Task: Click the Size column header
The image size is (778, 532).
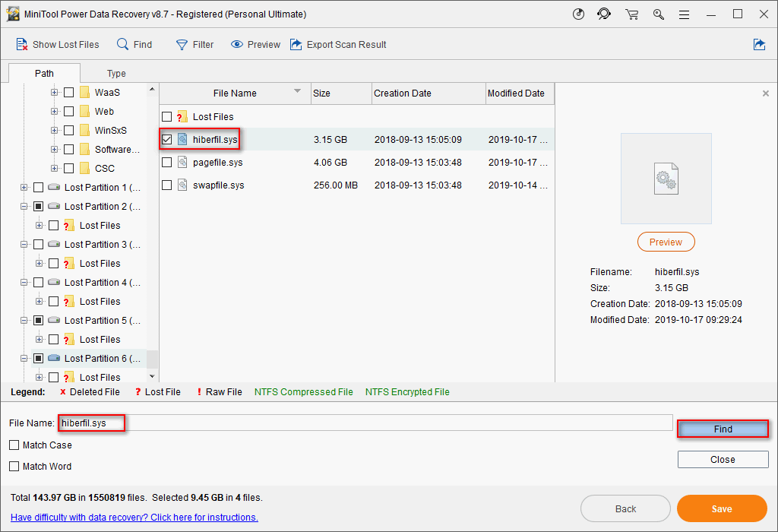Action: [x=341, y=93]
